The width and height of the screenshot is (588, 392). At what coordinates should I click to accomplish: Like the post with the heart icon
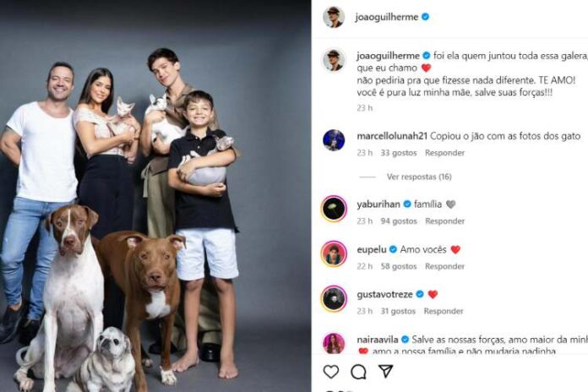(331, 372)
